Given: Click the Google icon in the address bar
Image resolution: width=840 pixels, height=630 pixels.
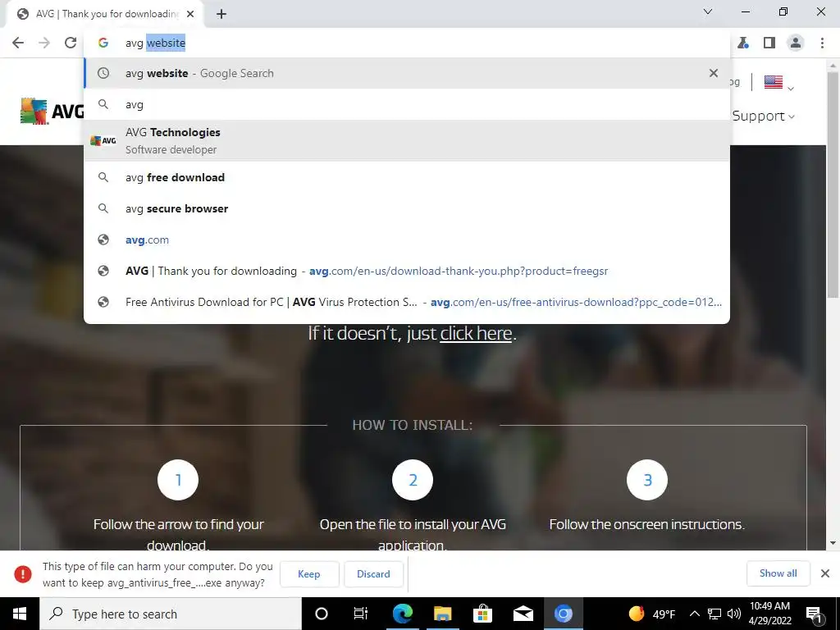Looking at the screenshot, I should [x=103, y=43].
